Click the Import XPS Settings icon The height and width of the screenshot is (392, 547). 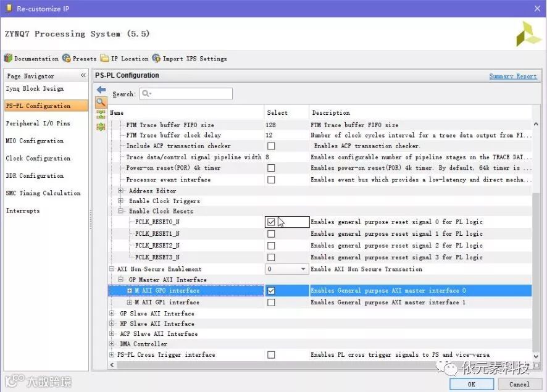tap(156, 58)
